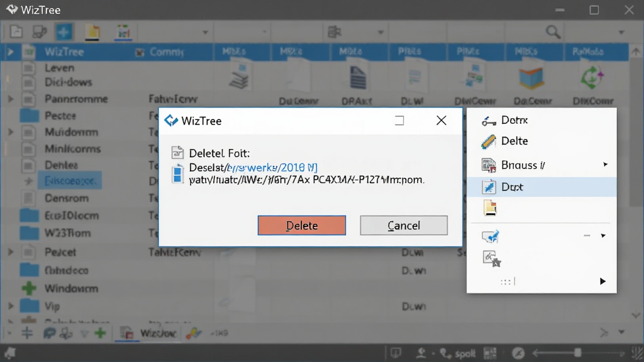Click the stacked layers file thumbnail

coord(239,75)
